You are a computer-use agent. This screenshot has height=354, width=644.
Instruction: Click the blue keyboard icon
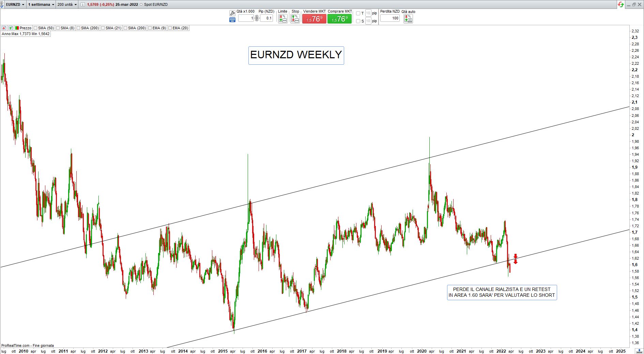coord(232,20)
